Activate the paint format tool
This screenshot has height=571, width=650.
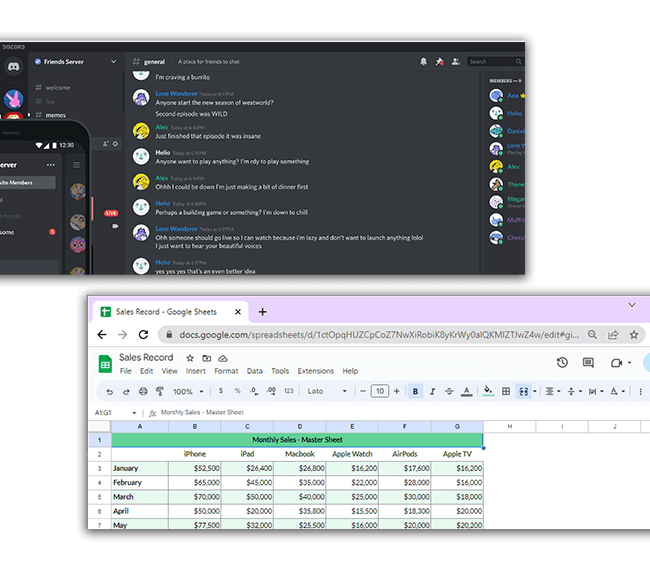pos(160,391)
